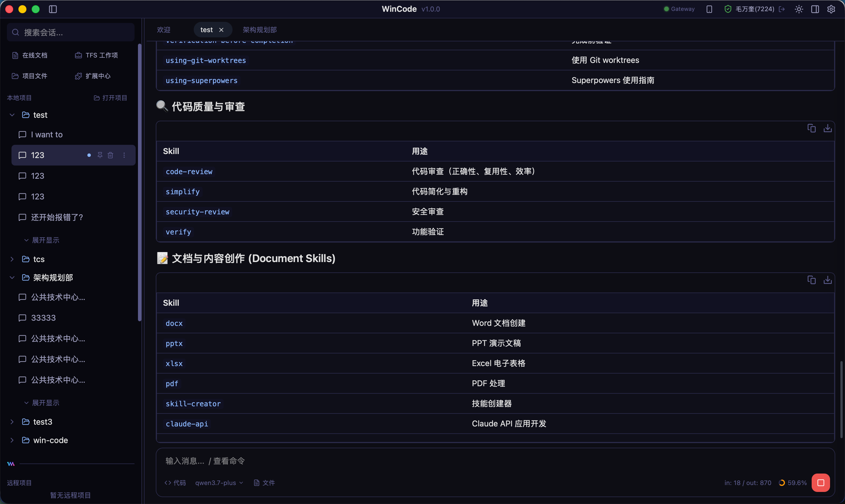Click the 文件 attach file button
845x504 pixels.
[264, 483]
